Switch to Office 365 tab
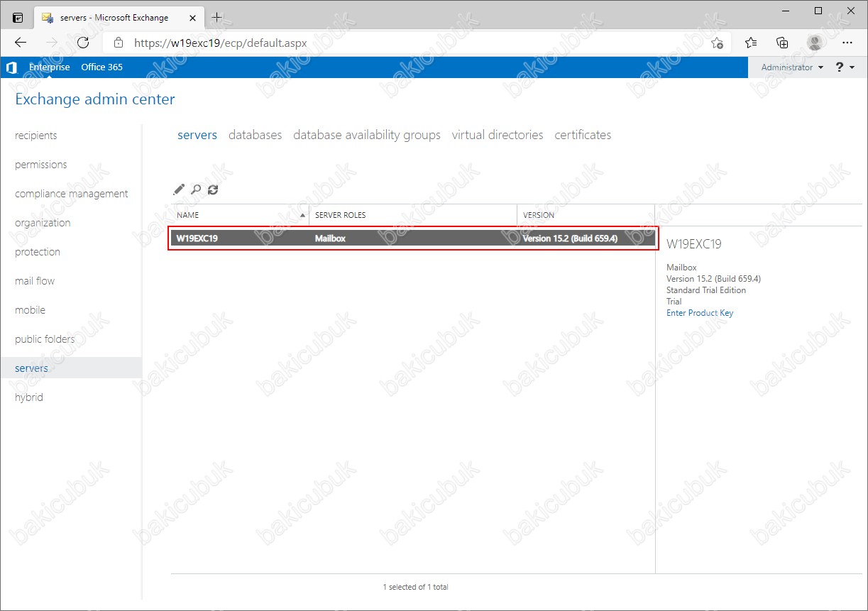This screenshot has width=868, height=611. click(101, 67)
